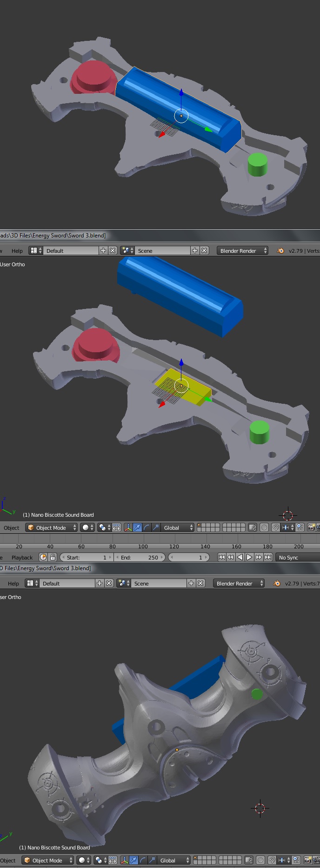The width and height of the screenshot is (320, 868).
Task: Select translate manipulator arrow under yellow-board viewport
Action: tap(137, 527)
